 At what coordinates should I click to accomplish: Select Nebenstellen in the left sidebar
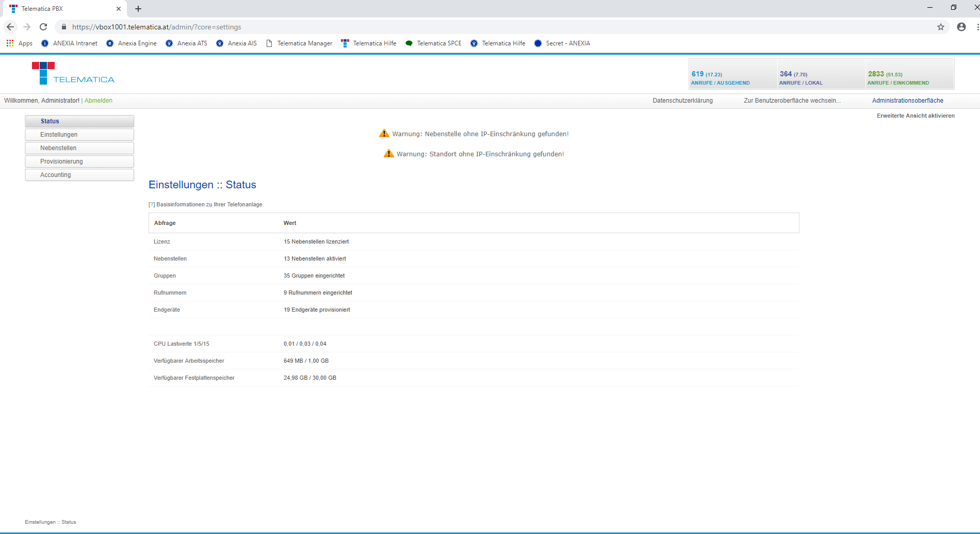tap(79, 148)
